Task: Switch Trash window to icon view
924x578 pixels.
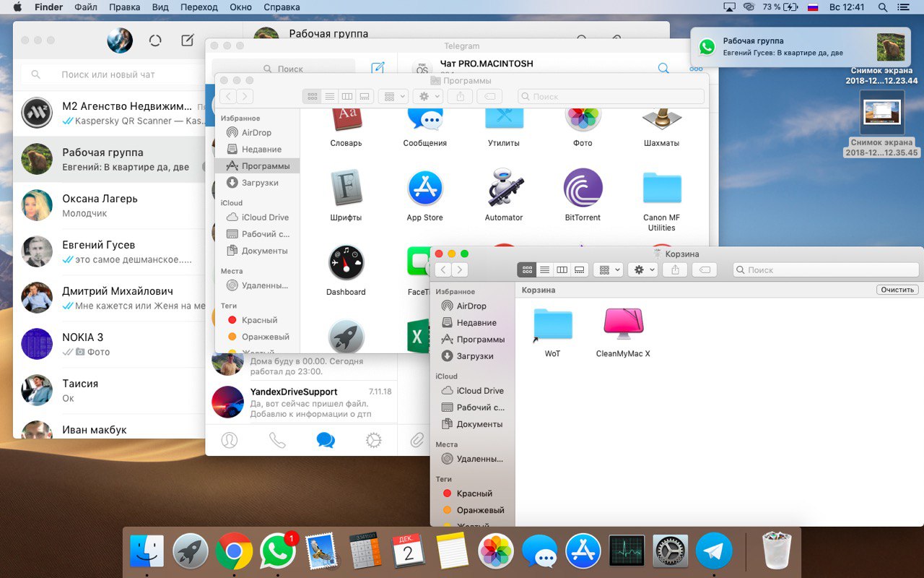Action: coord(527,269)
